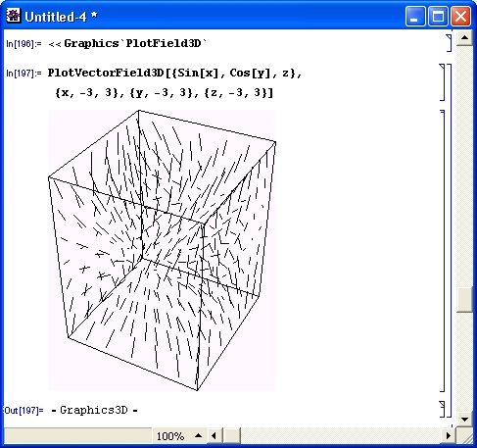The image size is (477, 448).
Task: Click the Mathematica notebook icon in title bar
Action: pyautogui.click(x=13, y=16)
